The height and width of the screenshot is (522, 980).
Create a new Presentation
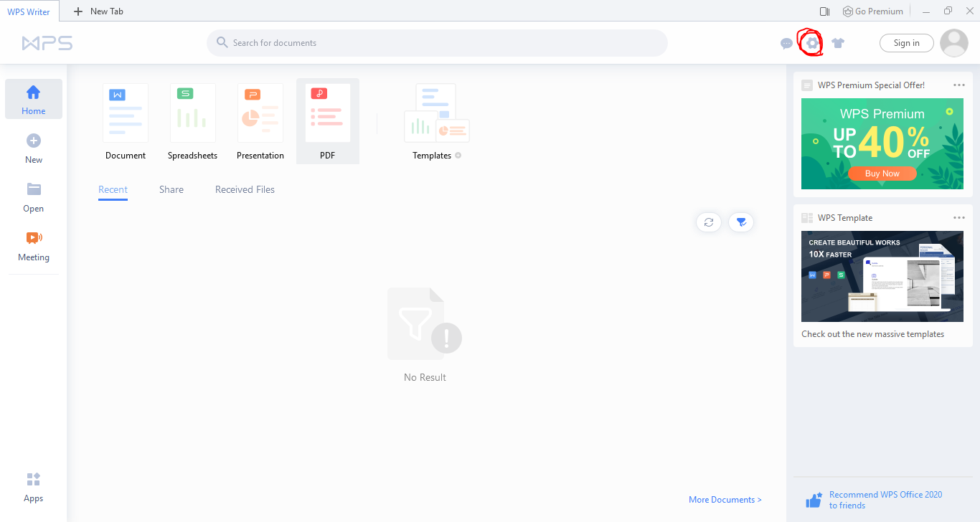[x=260, y=122]
